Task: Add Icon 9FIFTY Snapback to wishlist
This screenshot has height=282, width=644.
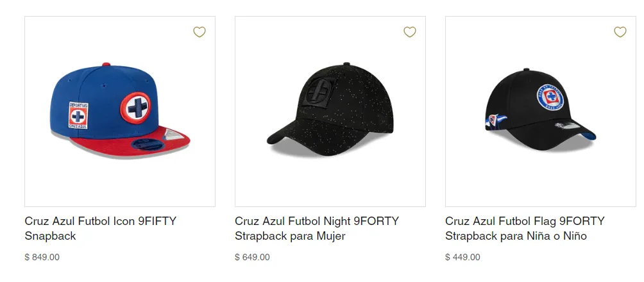Action: [199, 32]
